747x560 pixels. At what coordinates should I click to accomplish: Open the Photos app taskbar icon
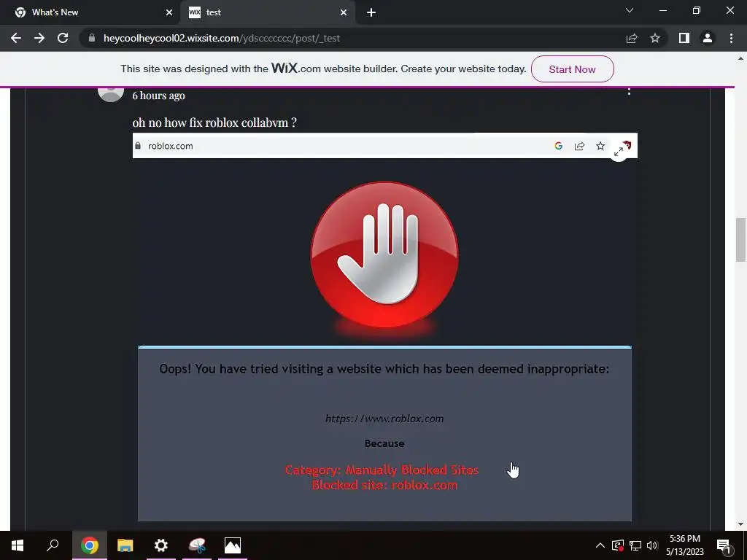pos(233,545)
